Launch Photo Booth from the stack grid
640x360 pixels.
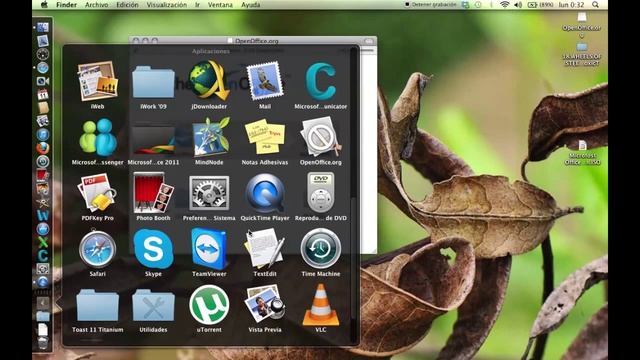(153, 193)
